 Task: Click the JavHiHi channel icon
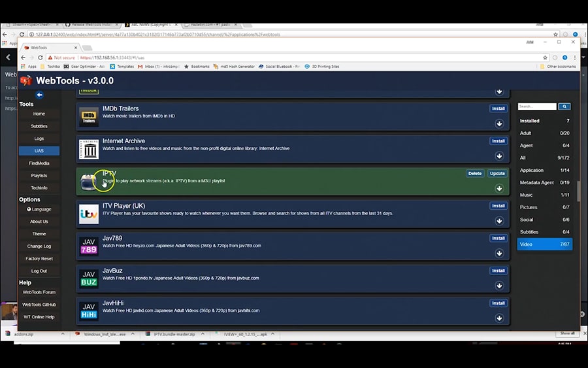click(x=89, y=311)
